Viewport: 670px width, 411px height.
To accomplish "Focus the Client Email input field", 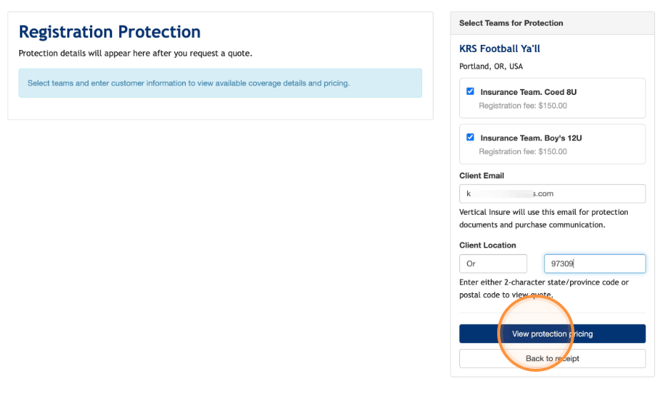I will (552, 194).
